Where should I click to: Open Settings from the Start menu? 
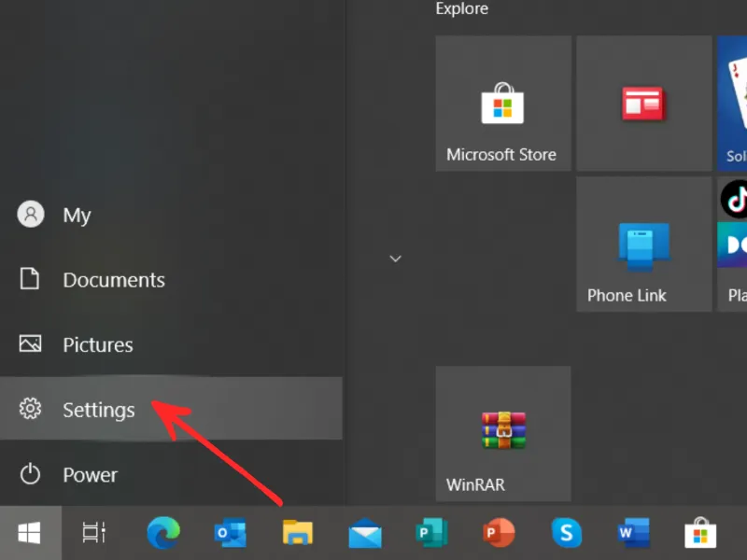[x=97, y=410]
